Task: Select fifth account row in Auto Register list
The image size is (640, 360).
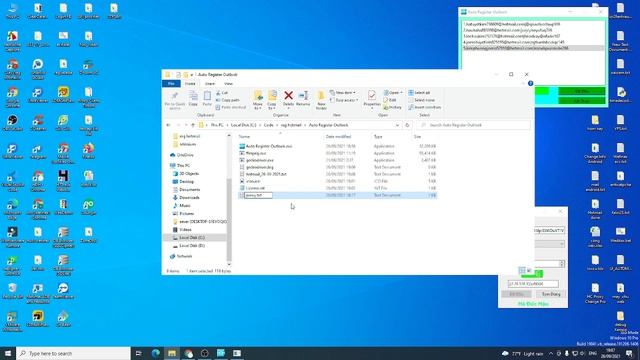Action: [x=533, y=48]
